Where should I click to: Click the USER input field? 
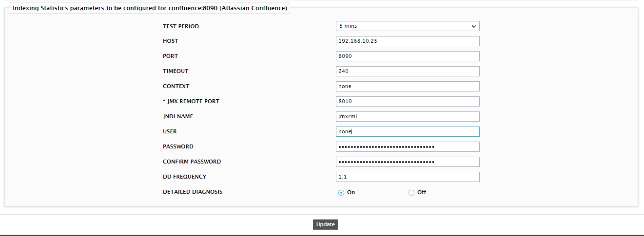point(408,132)
